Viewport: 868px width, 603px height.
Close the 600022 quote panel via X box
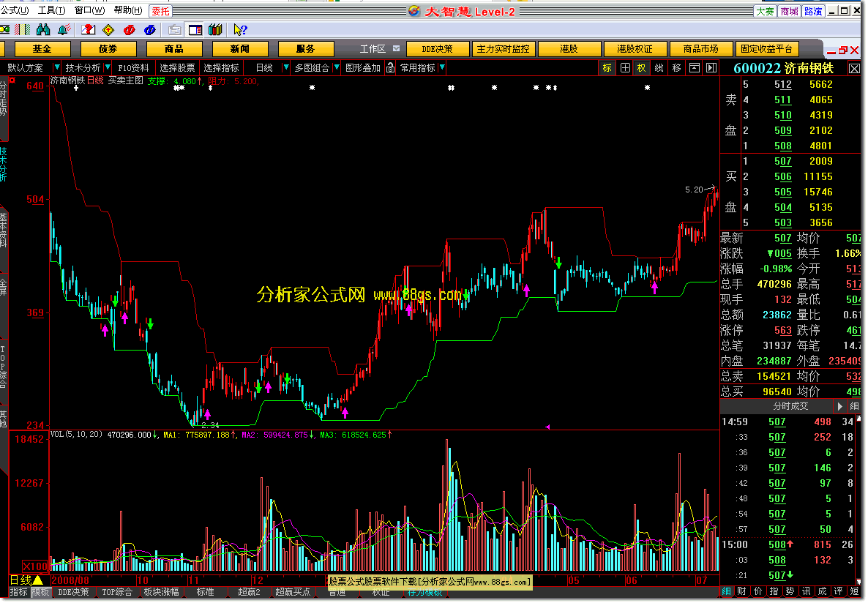[x=854, y=69]
